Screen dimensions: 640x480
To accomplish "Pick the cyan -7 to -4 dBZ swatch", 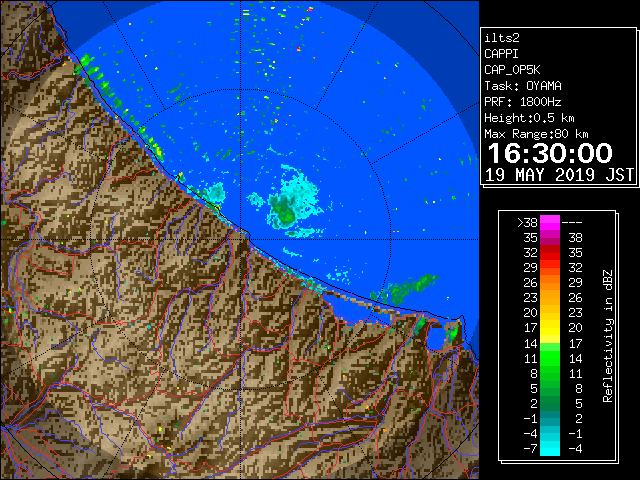I will tap(550, 448).
